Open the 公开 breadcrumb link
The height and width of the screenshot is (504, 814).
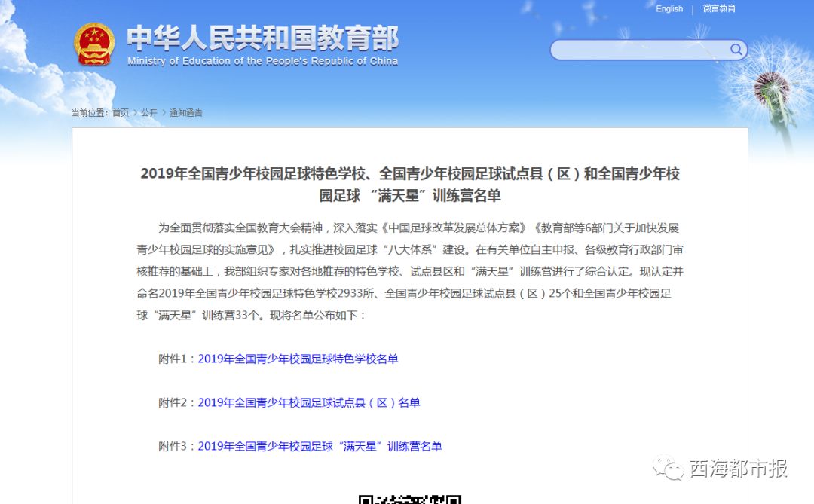click(148, 113)
